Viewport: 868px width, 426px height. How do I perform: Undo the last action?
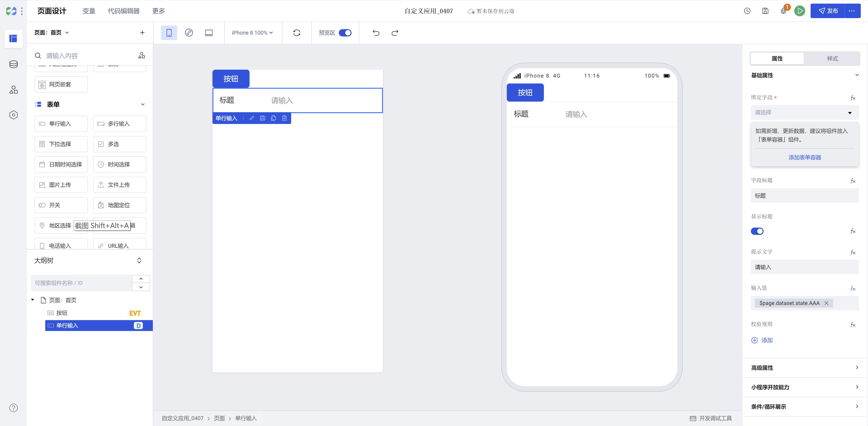[x=376, y=33]
